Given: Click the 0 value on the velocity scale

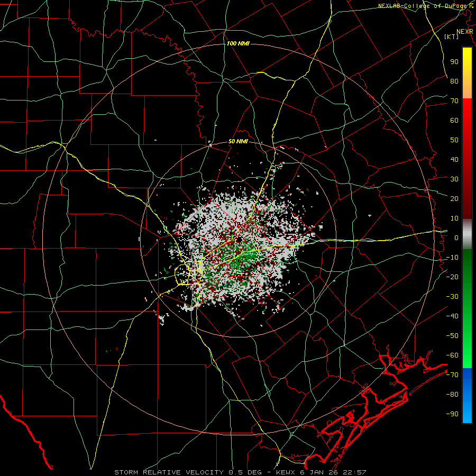Looking at the screenshot, I should [x=456, y=237].
